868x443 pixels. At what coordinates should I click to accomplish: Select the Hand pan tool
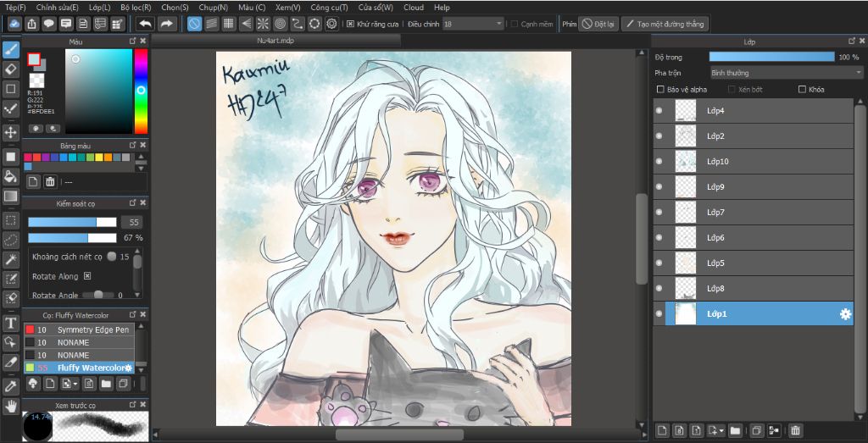pos(10,407)
